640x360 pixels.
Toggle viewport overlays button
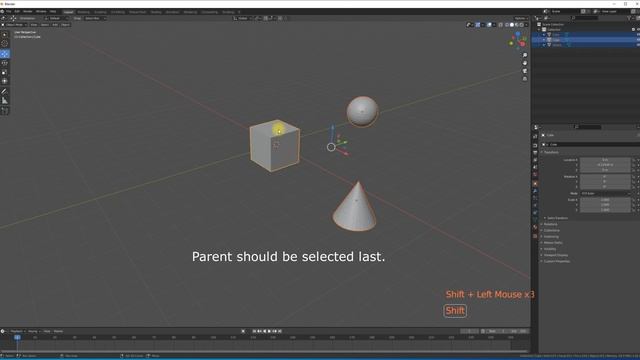(489, 25)
